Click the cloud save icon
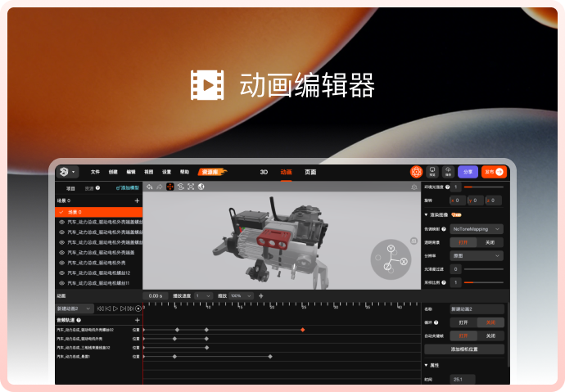The height and width of the screenshot is (392, 565). (x=448, y=172)
